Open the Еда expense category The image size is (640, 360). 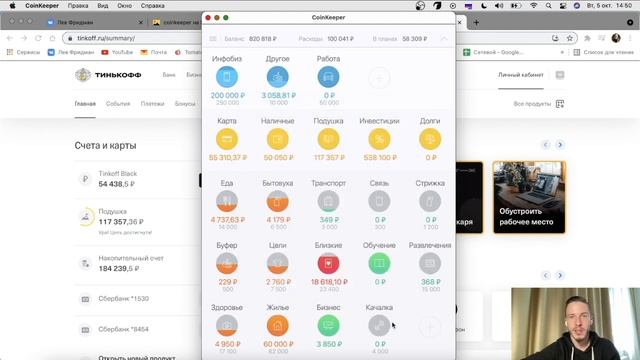[227, 201]
